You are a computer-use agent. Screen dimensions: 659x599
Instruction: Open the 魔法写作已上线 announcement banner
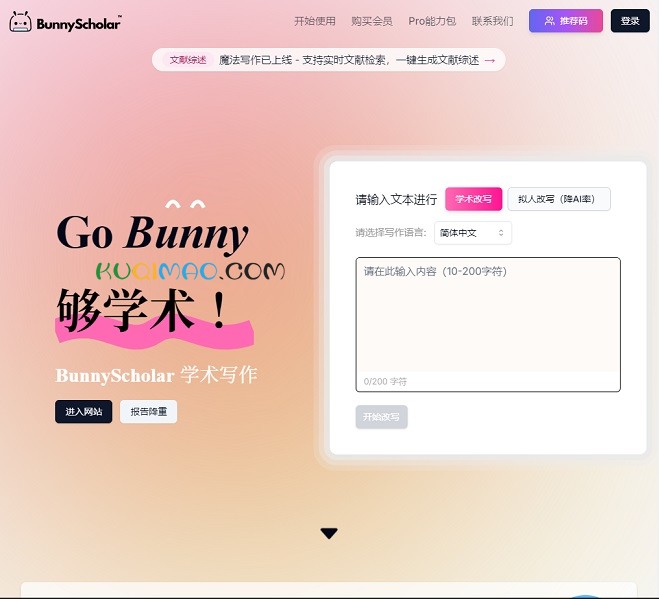(x=329, y=60)
